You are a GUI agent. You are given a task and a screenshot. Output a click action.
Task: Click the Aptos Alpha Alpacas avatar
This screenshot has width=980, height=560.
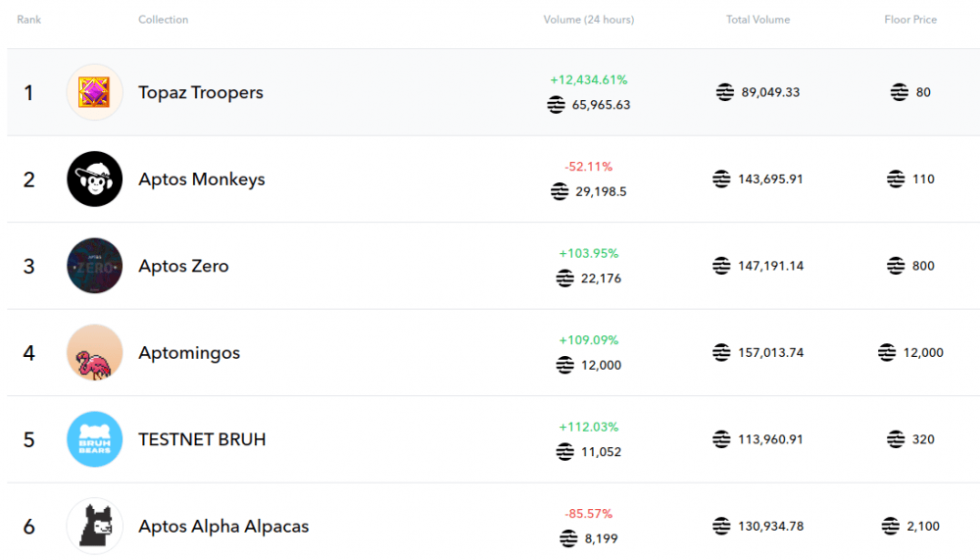tap(94, 526)
